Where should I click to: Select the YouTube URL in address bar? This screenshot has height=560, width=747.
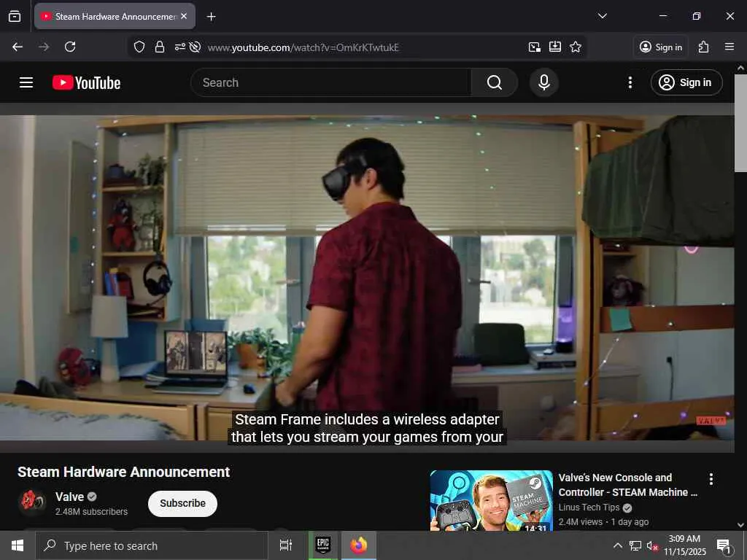point(303,47)
